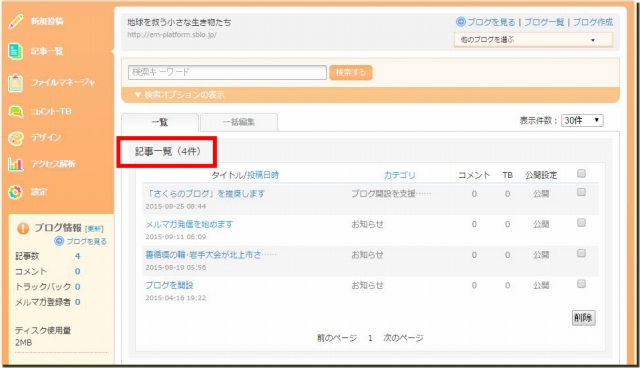Check the box for 「さくらのブログ」を推奨します row
The height and width of the screenshot is (368, 640).
point(581,192)
